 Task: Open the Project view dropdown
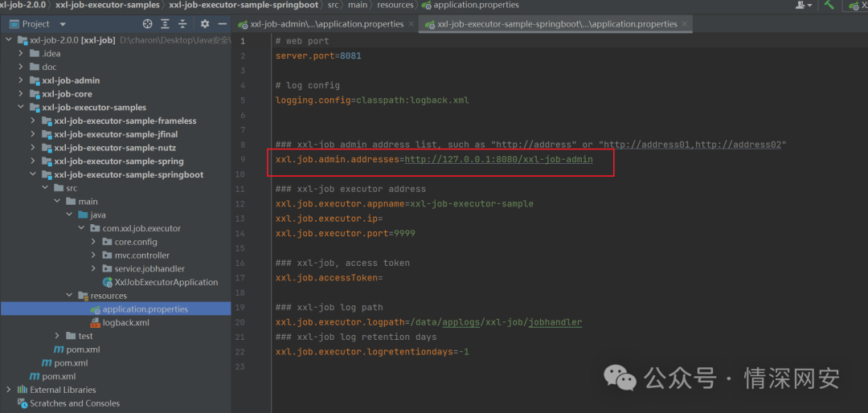pyautogui.click(x=63, y=24)
